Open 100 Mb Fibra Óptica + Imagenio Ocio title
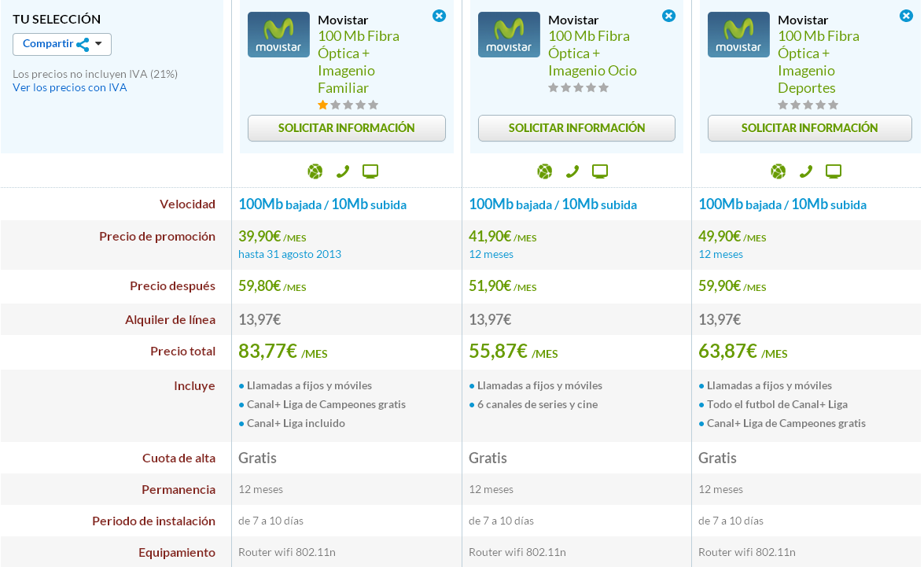924x567 pixels. 592,53
